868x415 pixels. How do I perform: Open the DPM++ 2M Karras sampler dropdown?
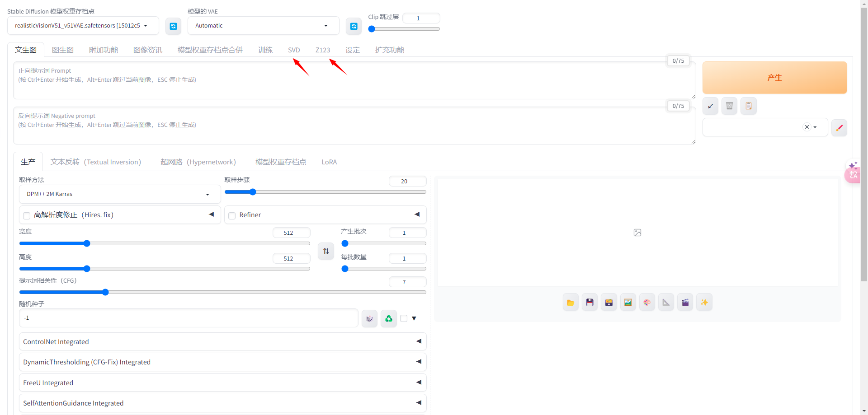click(x=119, y=194)
